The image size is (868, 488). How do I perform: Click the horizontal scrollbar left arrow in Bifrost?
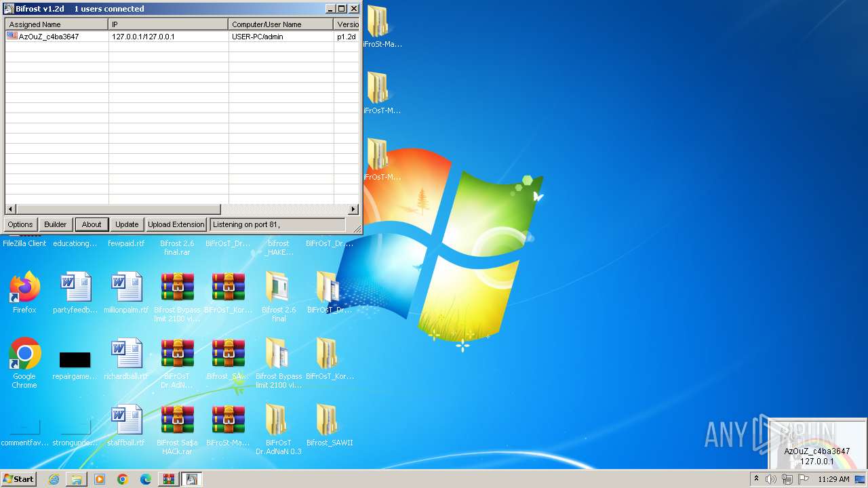click(x=10, y=209)
